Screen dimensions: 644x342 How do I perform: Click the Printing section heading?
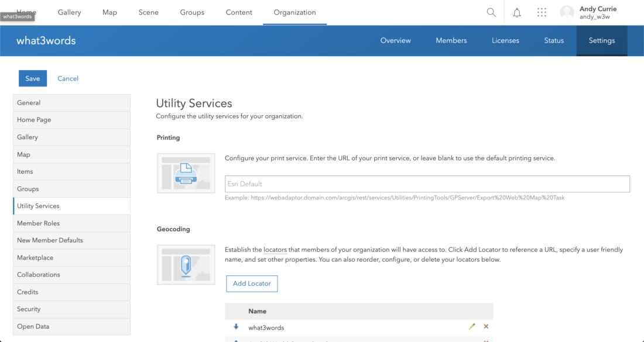169,138
